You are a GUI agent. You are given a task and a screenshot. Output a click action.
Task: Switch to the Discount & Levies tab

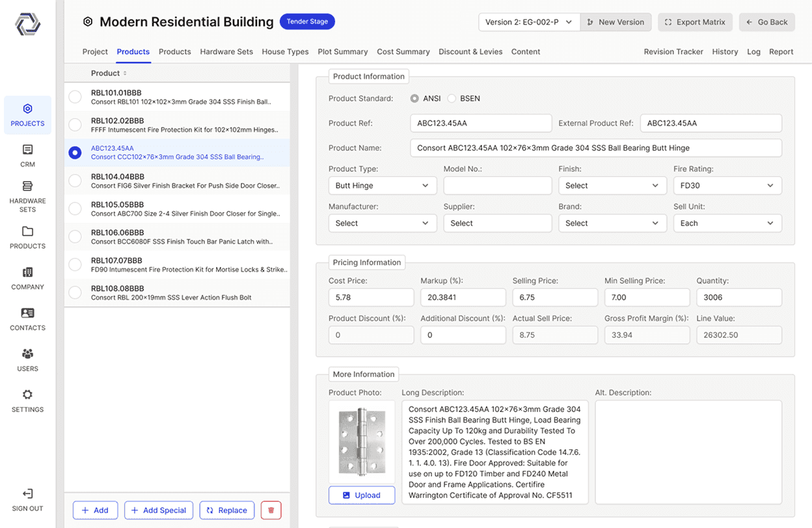point(470,51)
